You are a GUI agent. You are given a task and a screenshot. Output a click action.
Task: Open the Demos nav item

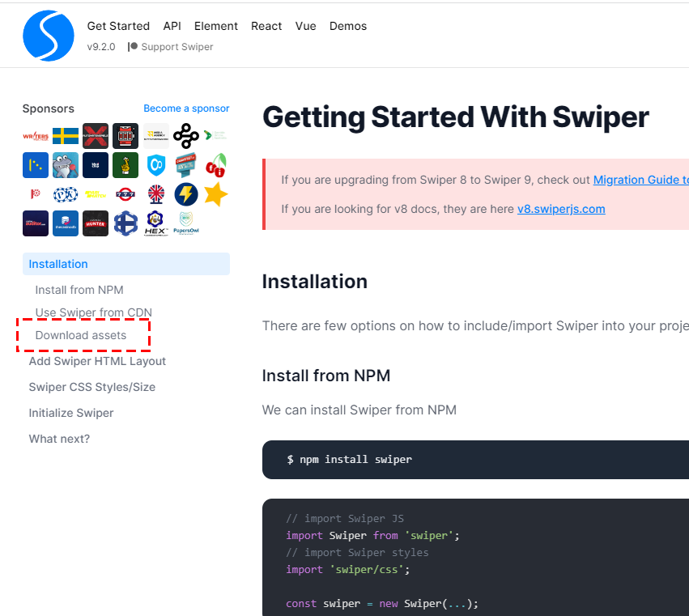[348, 26]
